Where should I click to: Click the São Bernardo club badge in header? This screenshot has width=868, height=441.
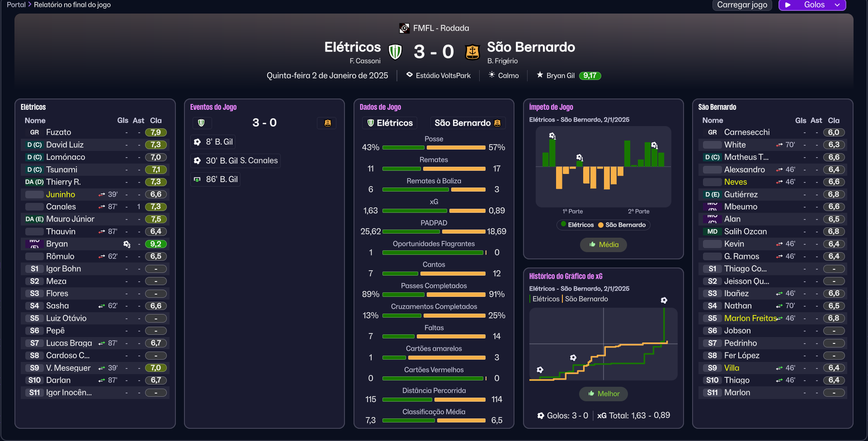(472, 52)
